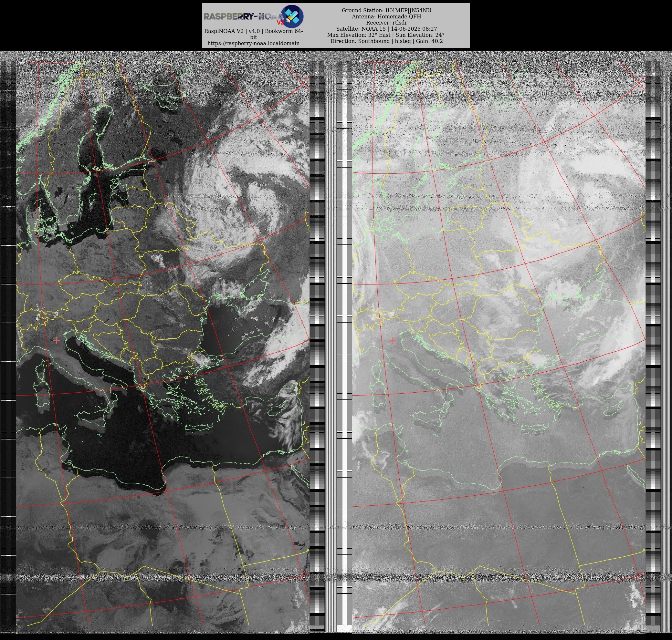
Task: Click the RASPBERRY-NOAA title wordmark
Action: click(x=244, y=17)
